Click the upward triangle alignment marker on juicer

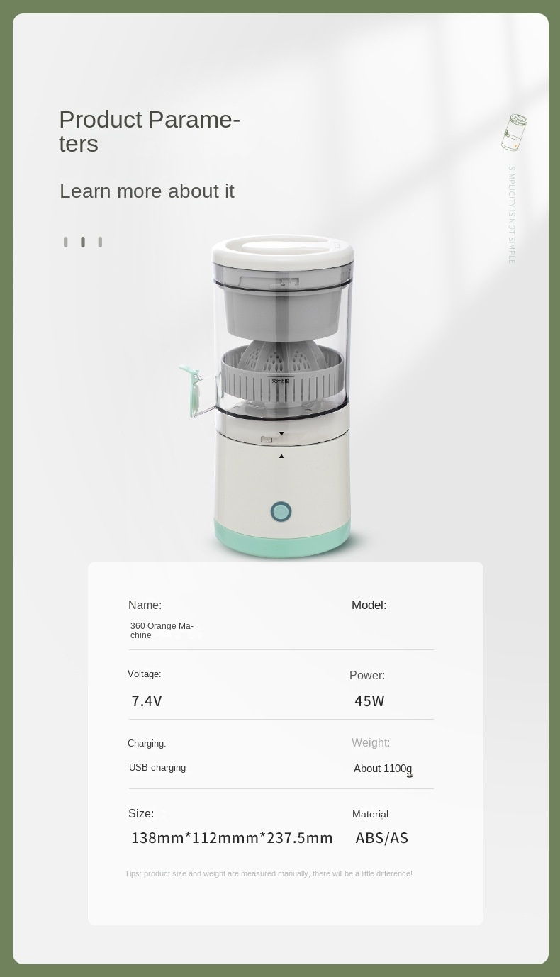(x=281, y=456)
